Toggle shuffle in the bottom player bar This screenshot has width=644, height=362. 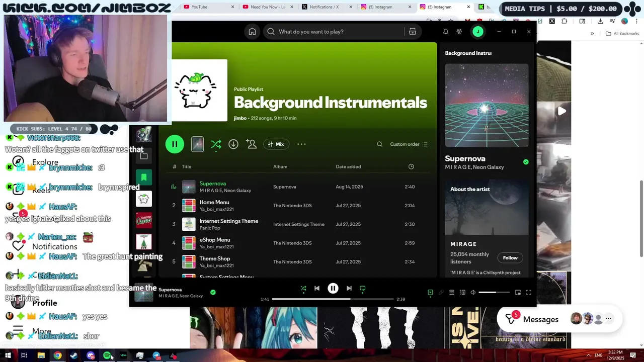pyautogui.click(x=303, y=288)
